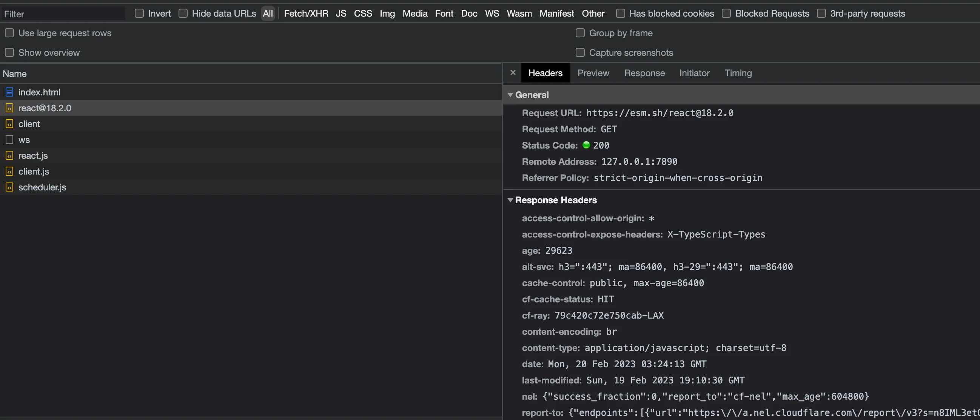Click the Fetch/XHR filter icon
Screen dimensions: 980x420
coord(306,13)
